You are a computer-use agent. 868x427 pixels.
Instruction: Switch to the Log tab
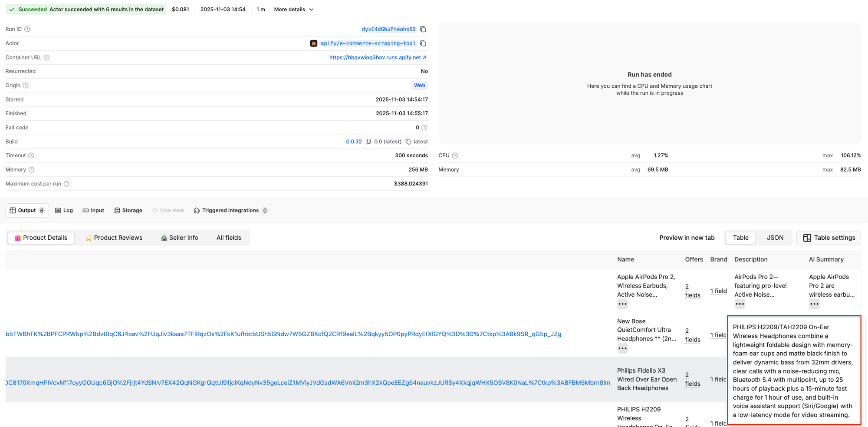pyautogui.click(x=64, y=210)
